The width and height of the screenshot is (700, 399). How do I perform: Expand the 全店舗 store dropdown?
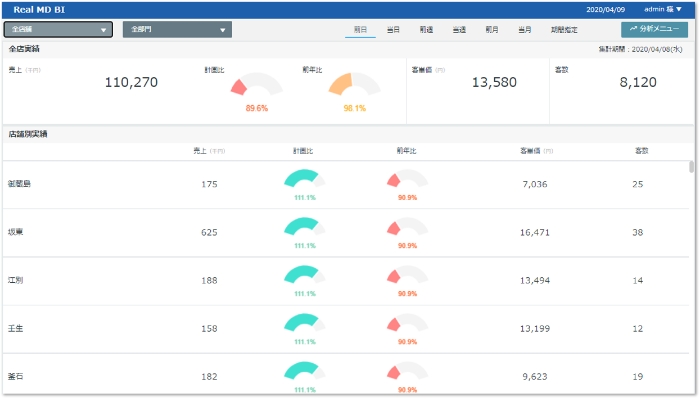(58, 29)
